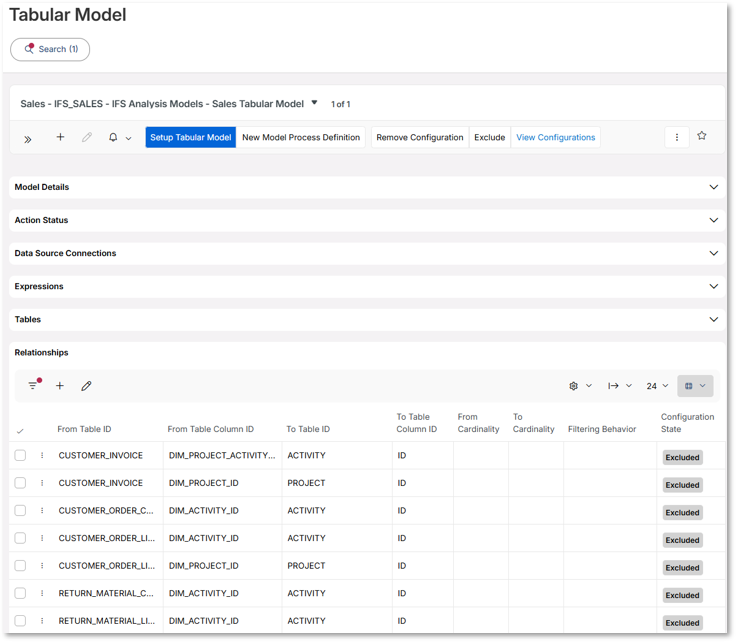
Task: Expand the navigation double-chevron icon
Action: coord(28,139)
